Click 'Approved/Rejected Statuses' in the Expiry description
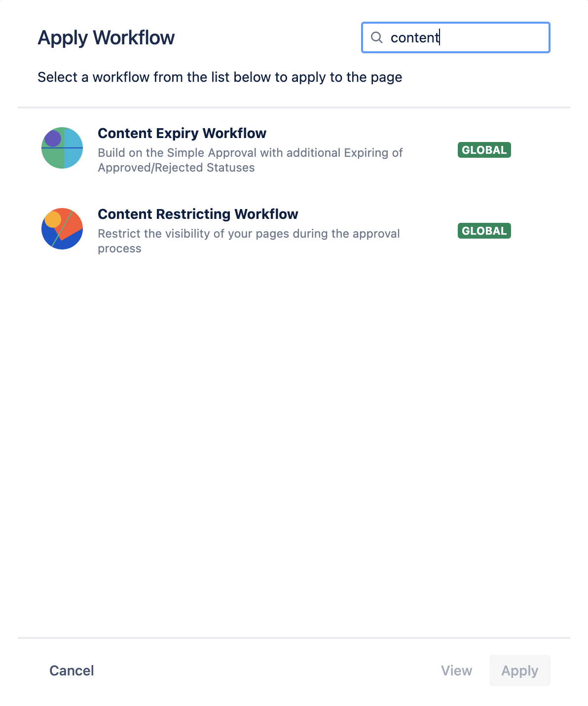This screenshot has height=706, width=588. pos(176,168)
